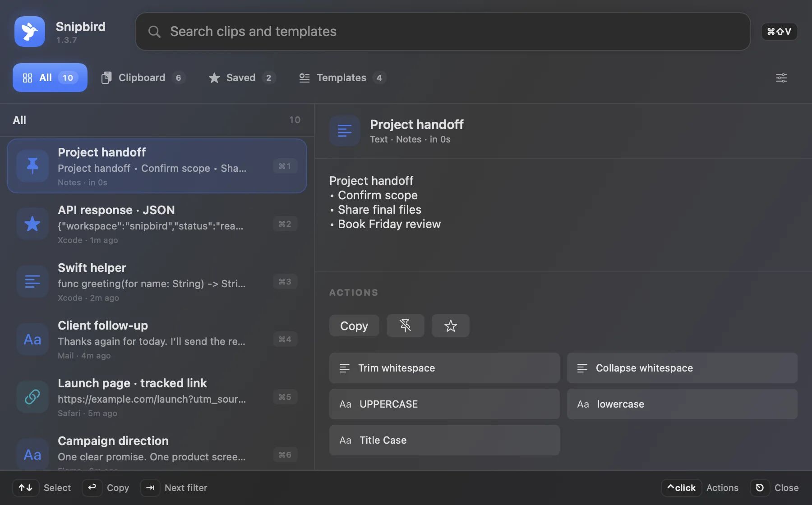The image size is (812, 505).
Task: Apply Trim whitespace action
Action: tap(444, 368)
